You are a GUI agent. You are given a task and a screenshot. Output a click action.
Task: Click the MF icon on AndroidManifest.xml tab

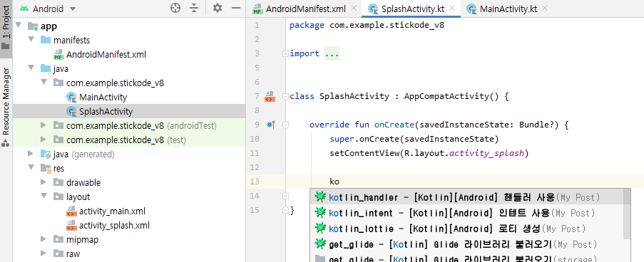tap(257, 9)
